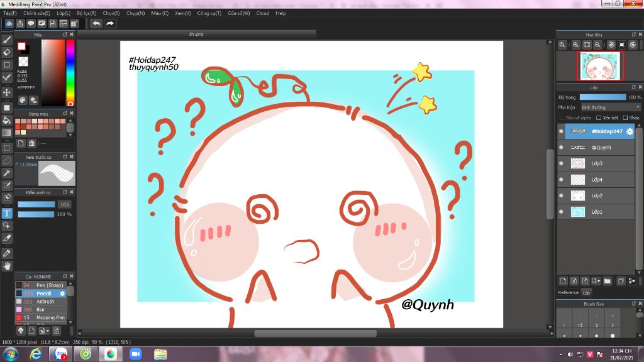Select the Move tool
This screenshot has width=644, height=362.
6,92
